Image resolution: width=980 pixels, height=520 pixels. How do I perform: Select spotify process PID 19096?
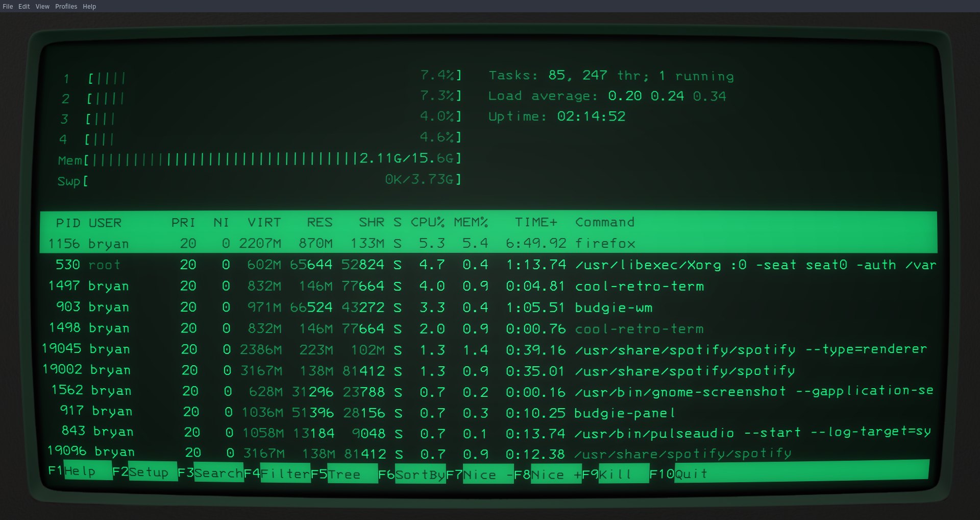pos(488,453)
